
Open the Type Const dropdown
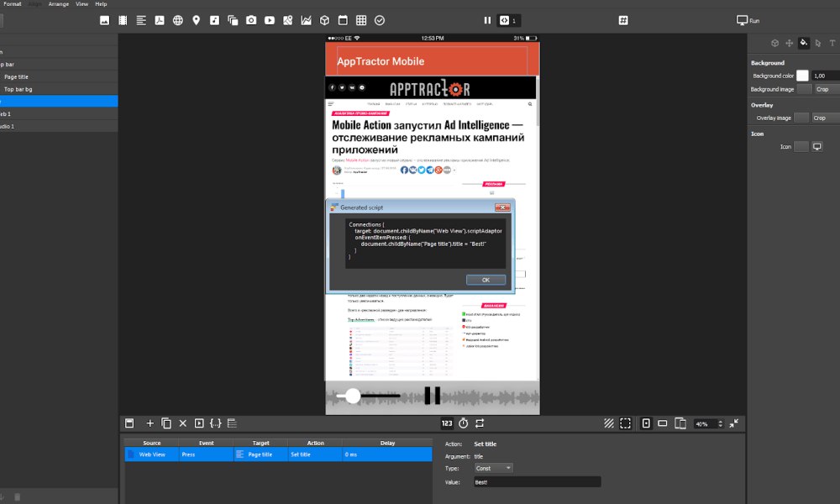click(493, 468)
